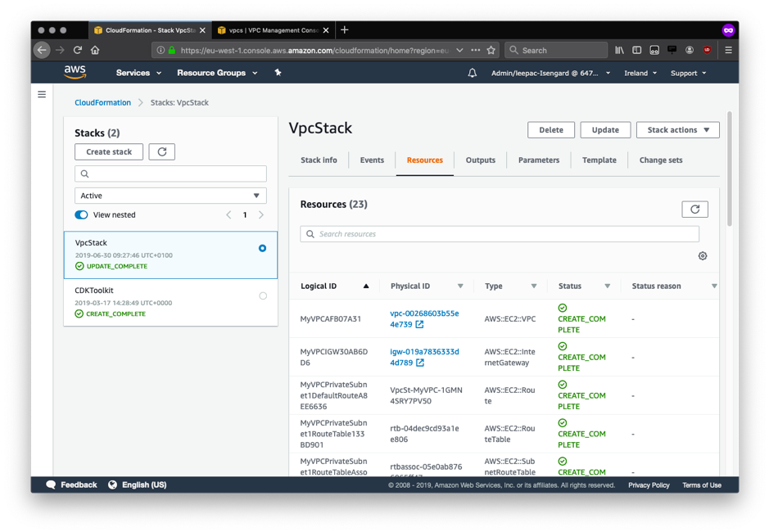Click the page vertical scrollbar
The width and height of the screenshot is (769, 532).
(x=729, y=169)
